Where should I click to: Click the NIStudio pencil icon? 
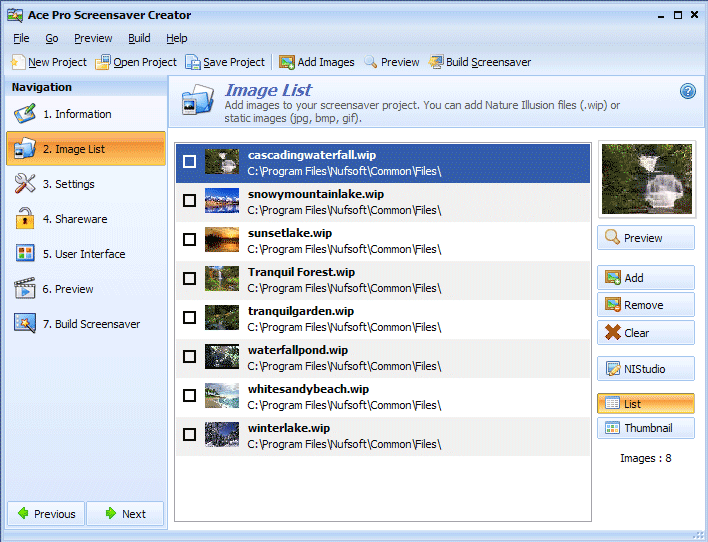tap(613, 369)
